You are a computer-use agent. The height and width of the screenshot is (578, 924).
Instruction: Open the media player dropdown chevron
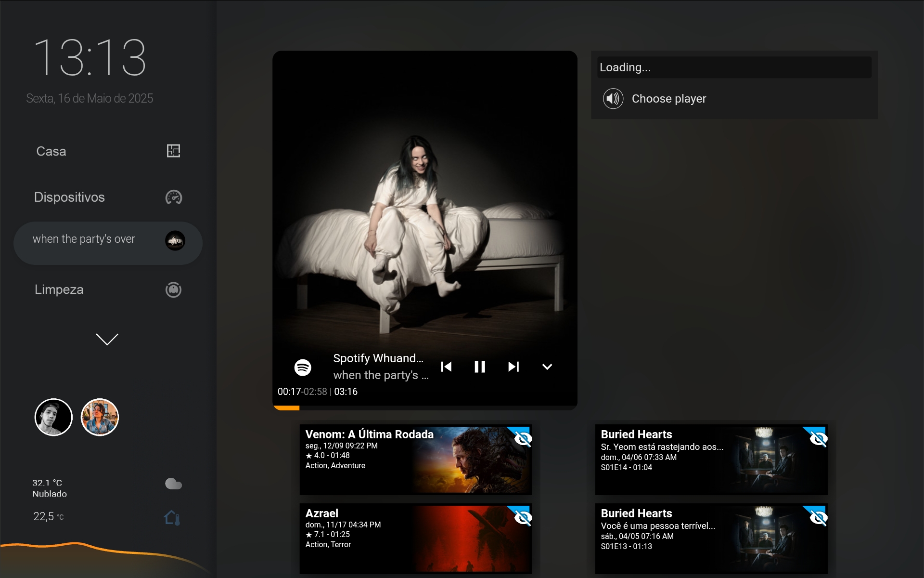tap(547, 367)
